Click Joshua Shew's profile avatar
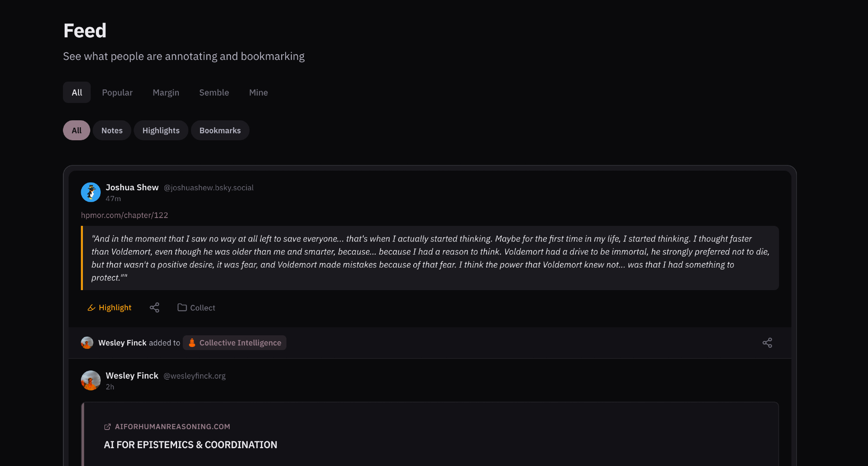This screenshot has height=466, width=868. tap(91, 192)
